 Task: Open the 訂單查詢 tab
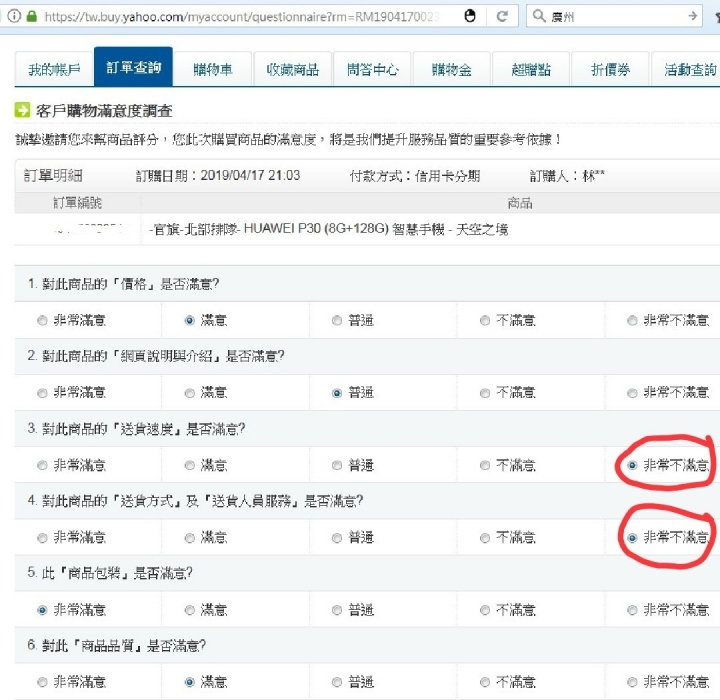click(x=133, y=67)
